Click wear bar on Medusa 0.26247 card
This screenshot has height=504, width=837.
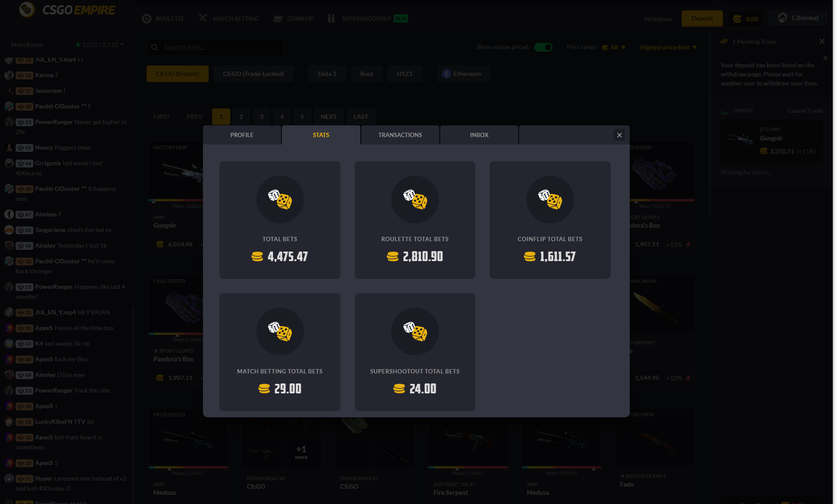point(188,468)
